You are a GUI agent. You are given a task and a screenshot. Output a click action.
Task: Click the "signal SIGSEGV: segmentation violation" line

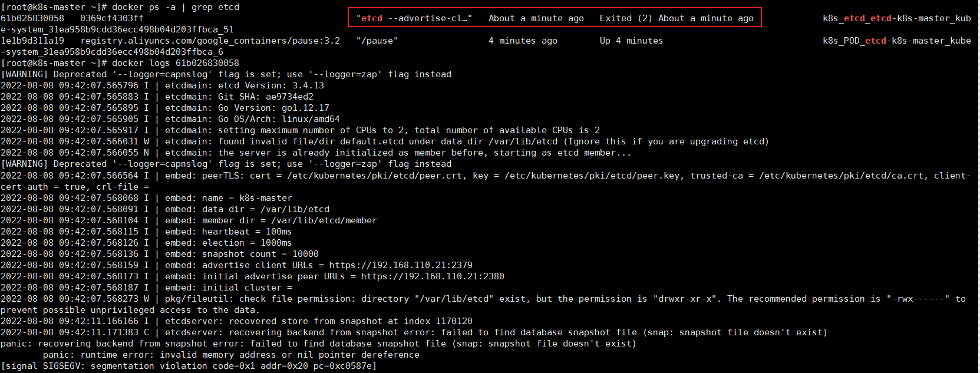[x=189, y=366]
